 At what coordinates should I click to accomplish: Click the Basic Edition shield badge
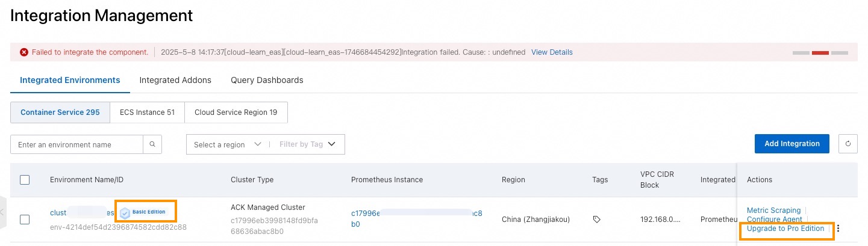tap(125, 212)
